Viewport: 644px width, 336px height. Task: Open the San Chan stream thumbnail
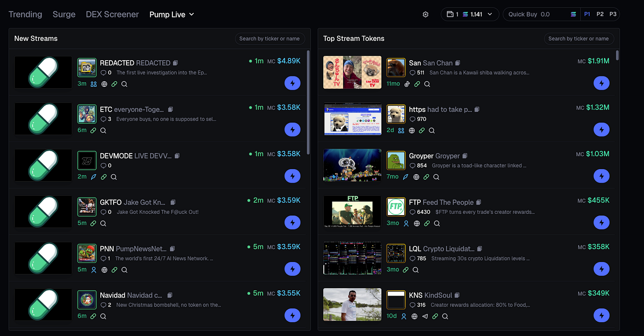(x=352, y=72)
